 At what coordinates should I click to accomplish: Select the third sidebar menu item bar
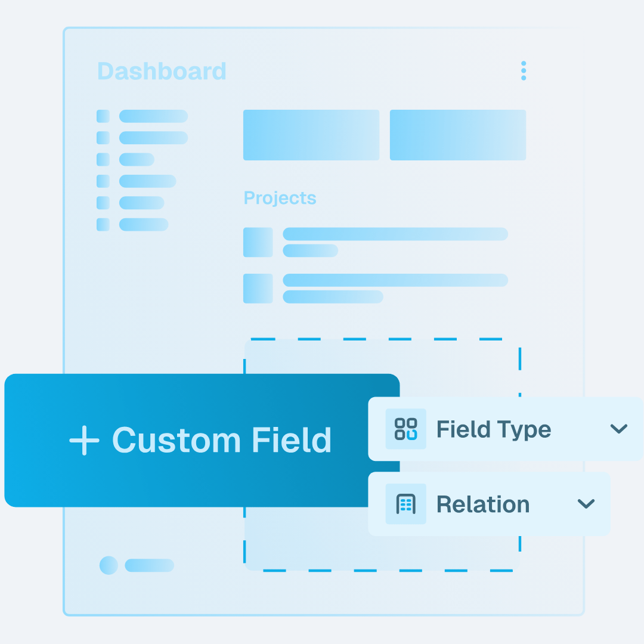tap(137, 159)
